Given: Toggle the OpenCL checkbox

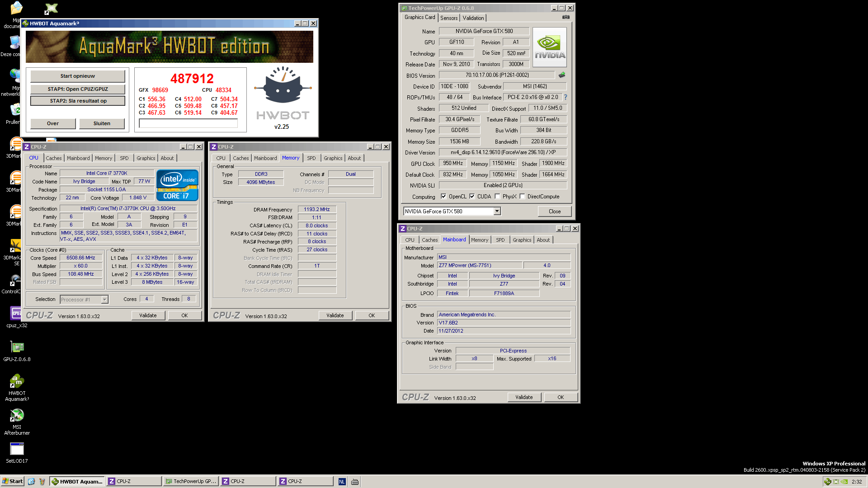Looking at the screenshot, I should coord(443,197).
